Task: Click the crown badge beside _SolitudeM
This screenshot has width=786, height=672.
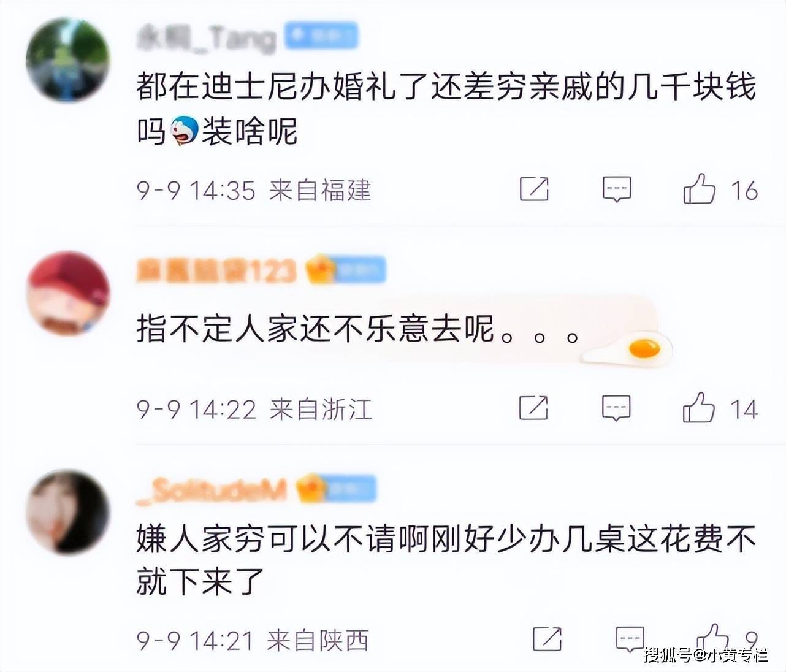Action: point(310,489)
